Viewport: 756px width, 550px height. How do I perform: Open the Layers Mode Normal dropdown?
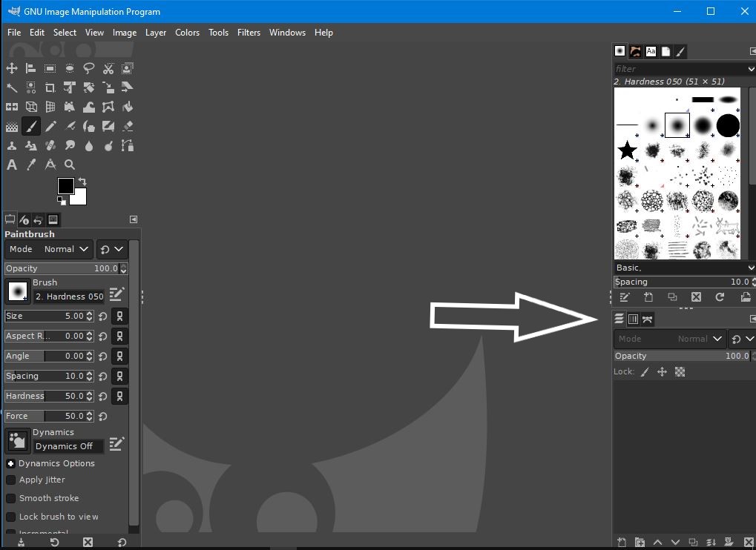[x=670, y=339]
